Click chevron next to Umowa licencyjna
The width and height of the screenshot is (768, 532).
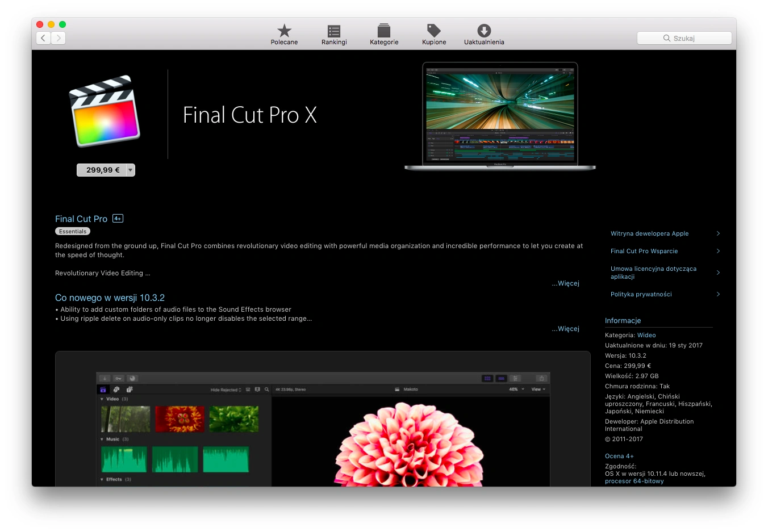point(718,273)
